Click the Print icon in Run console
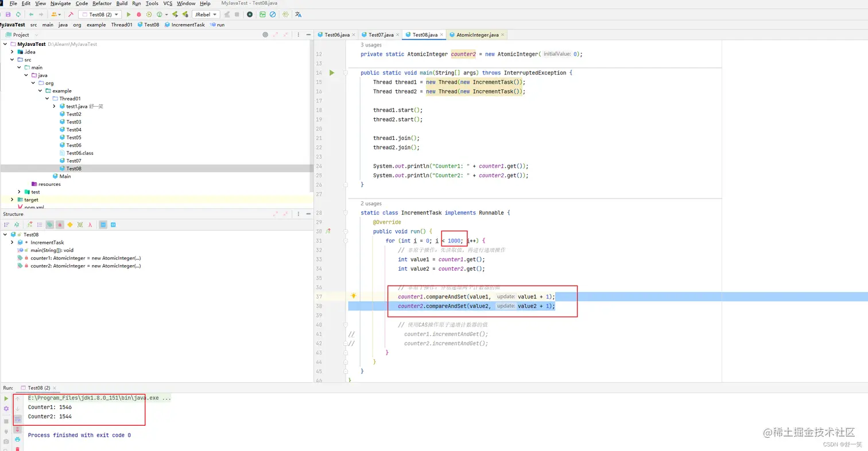868x451 pixels. (17, 440)
